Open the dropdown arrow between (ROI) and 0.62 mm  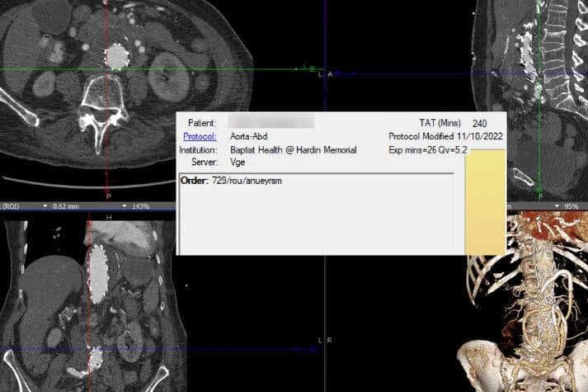[x=45, y=206]
